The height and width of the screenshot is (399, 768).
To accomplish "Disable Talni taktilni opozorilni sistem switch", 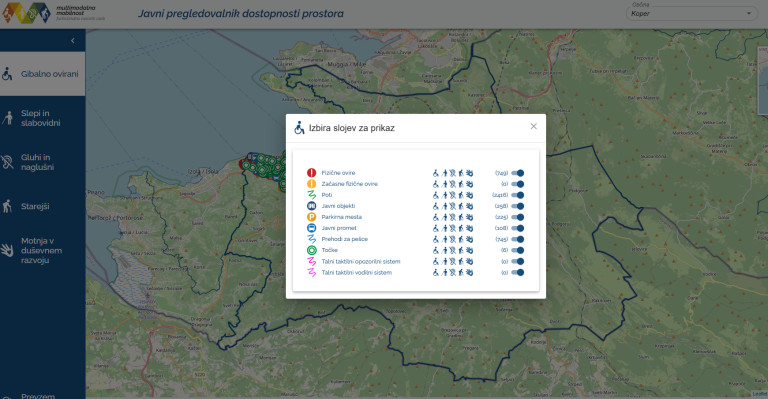I will pos(518,261).
